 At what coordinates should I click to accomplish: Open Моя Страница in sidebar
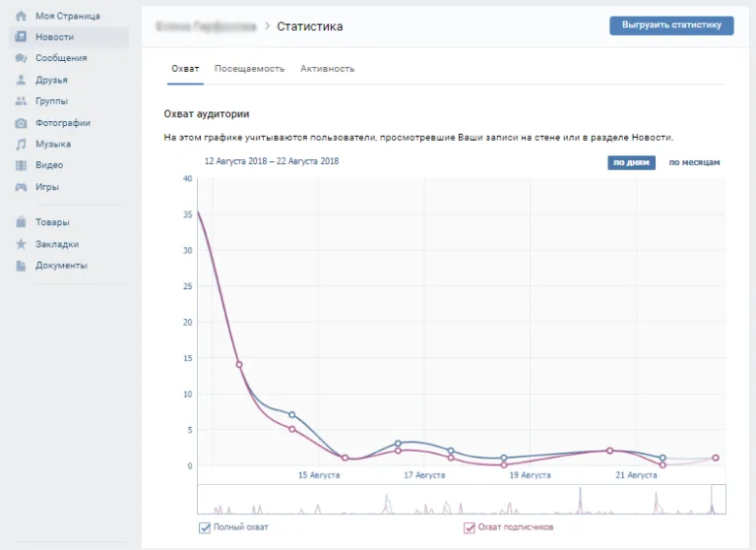tap(69, 16)
